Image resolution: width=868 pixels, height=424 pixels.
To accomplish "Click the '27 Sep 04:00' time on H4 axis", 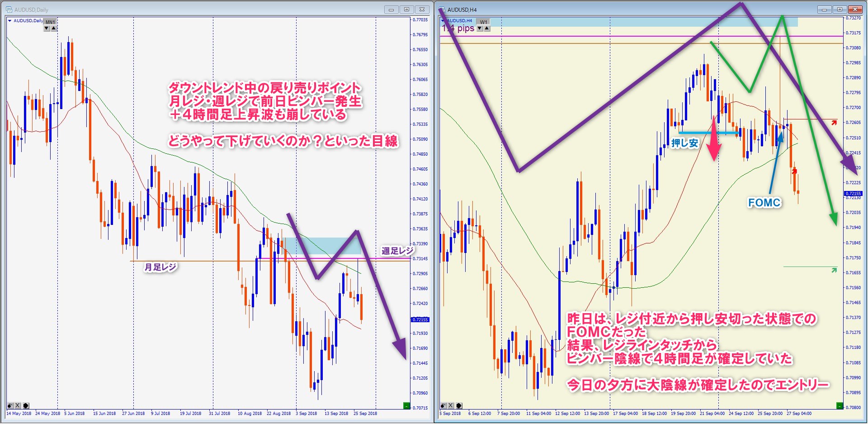I will [x=799, y=413].
